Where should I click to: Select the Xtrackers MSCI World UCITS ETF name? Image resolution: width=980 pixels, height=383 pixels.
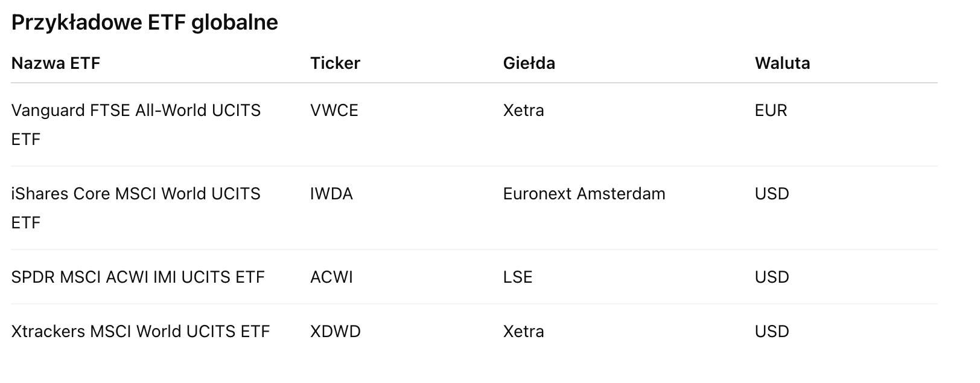pyautogui.click(x=140, y=332)
